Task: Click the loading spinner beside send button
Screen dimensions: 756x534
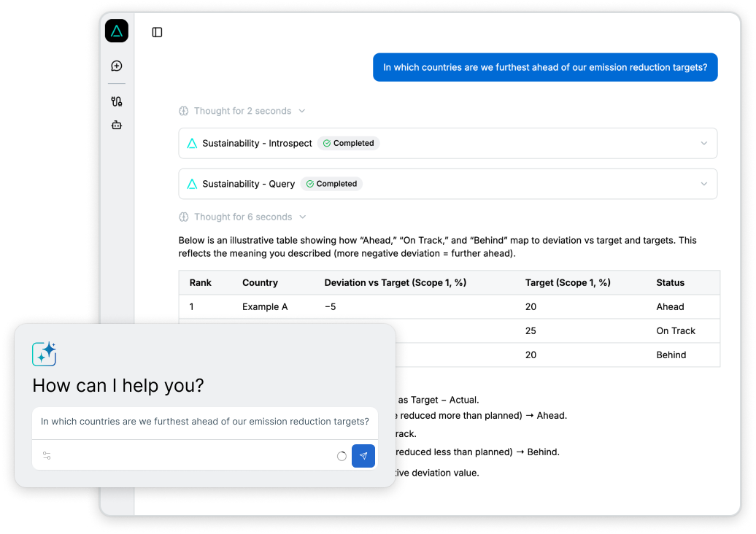Action: [342, 456]
